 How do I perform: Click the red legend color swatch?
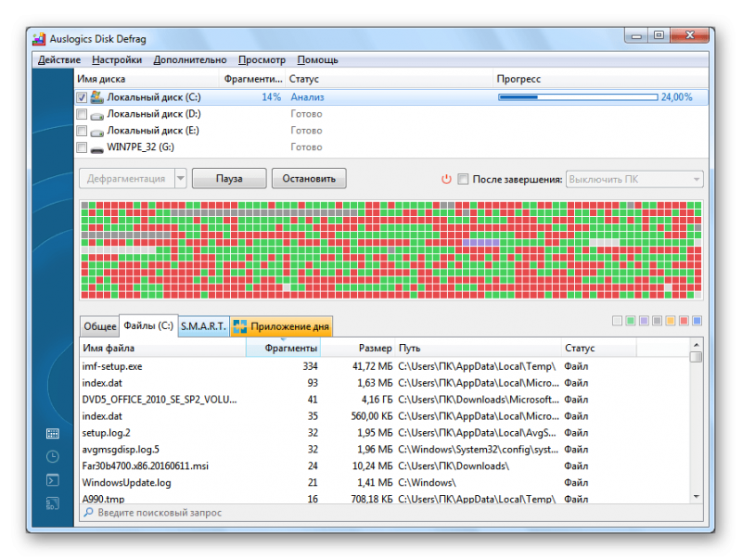[684, 321]
